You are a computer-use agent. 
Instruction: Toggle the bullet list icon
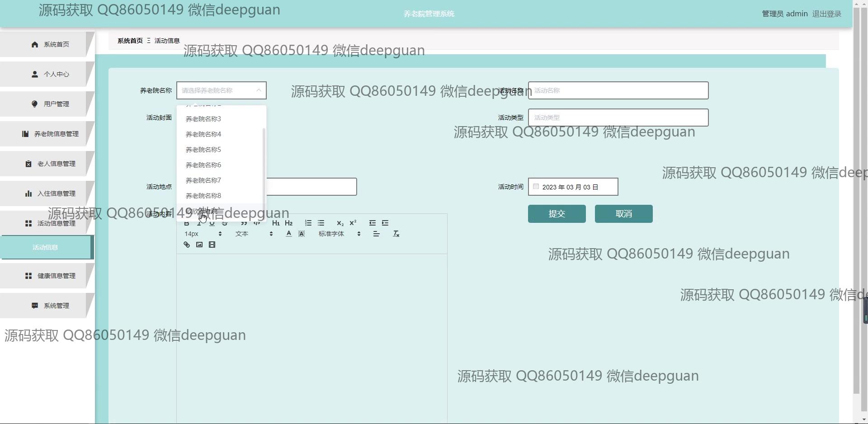coord(321,223)
